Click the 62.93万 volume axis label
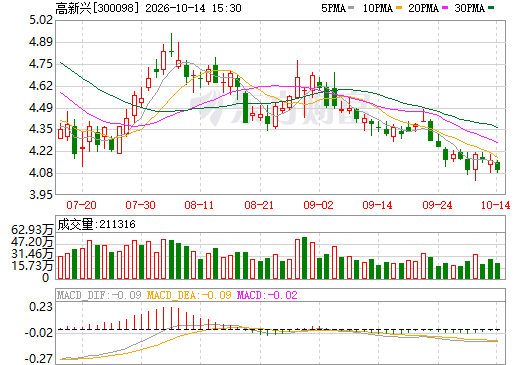Image resolution: width=520 pixels, height=365 pixels. [x=32, y=230]
